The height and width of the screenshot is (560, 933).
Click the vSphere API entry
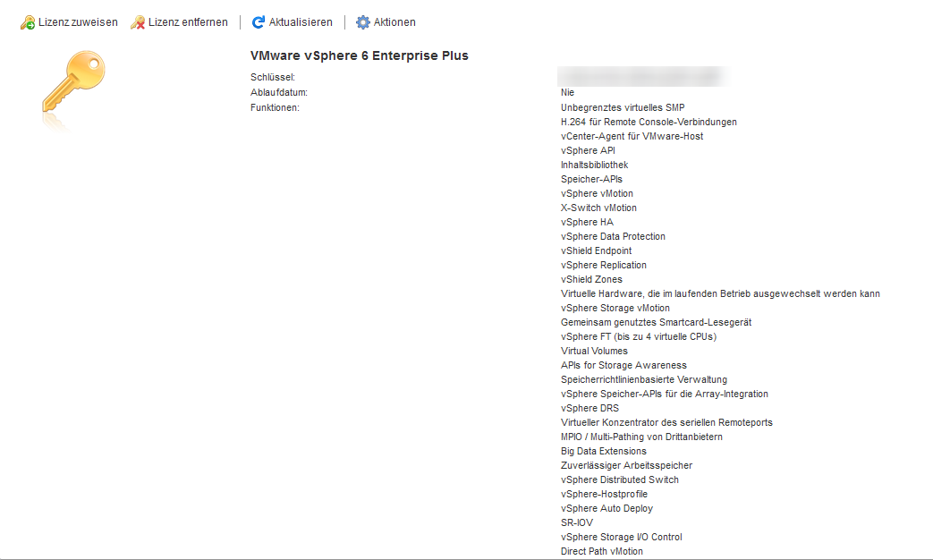coord(588,150)
